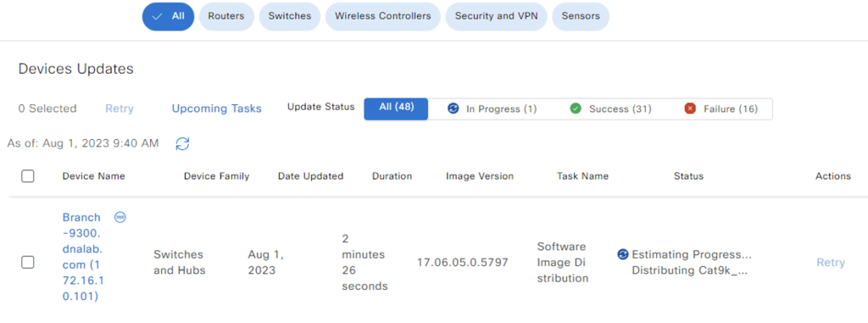Open the Upcoming Tasks link

point(216,109)
